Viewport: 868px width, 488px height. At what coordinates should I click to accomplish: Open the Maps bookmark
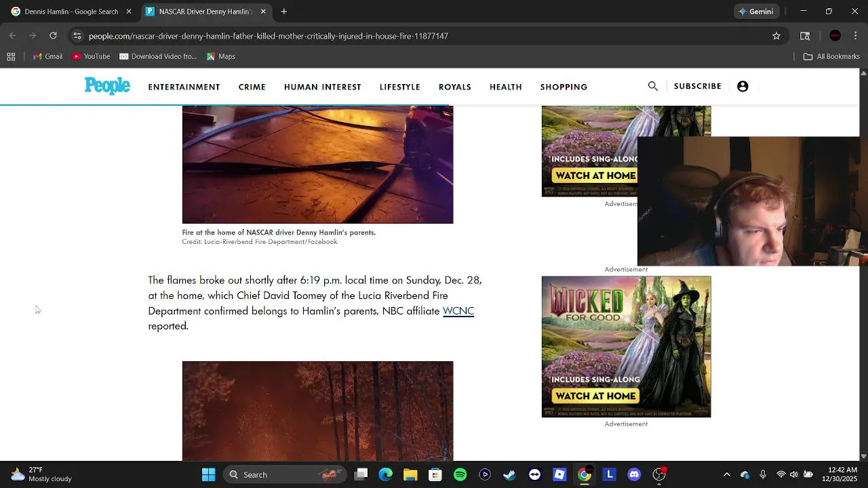point(221,56)
